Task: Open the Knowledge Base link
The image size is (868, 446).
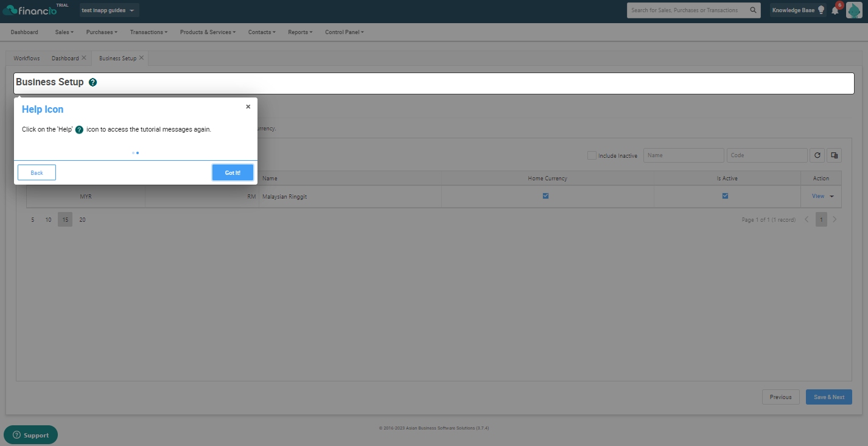Action: coord(793,10)
